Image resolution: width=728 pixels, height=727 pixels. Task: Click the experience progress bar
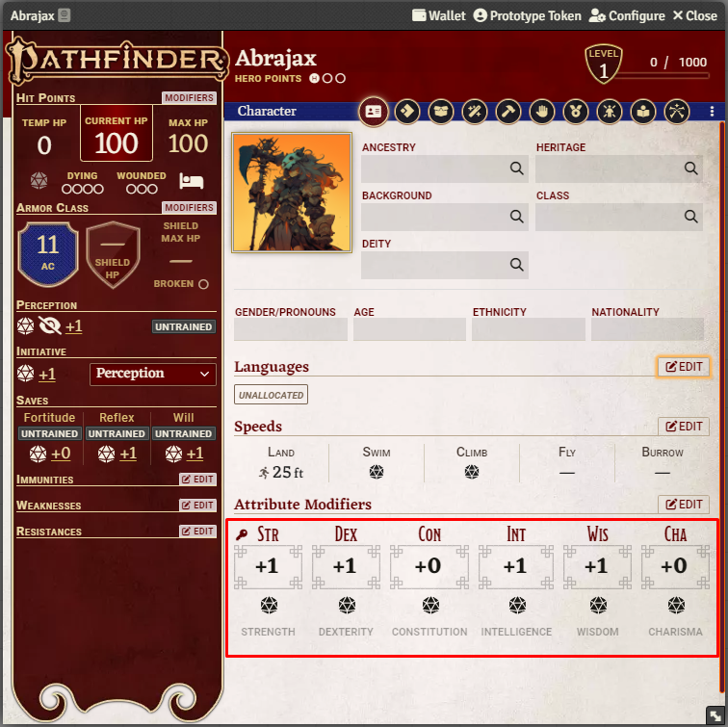click(663, 76)
